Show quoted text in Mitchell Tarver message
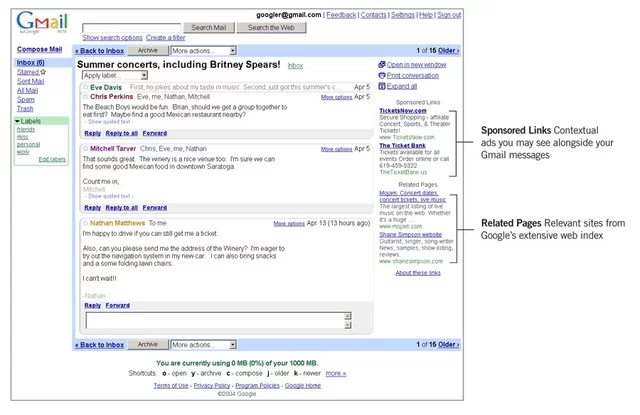640x415 pixels. tap(109, 196)
